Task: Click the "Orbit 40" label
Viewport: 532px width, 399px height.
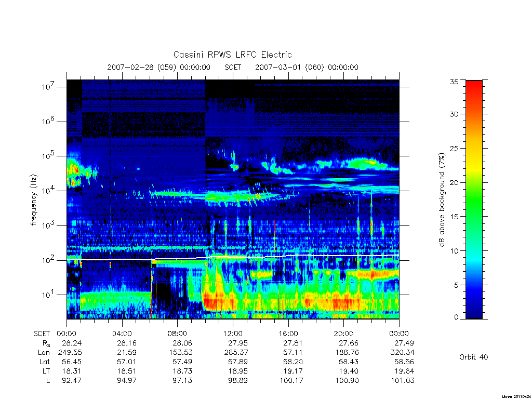Action: pyautogui.click(x=474, y=357)
